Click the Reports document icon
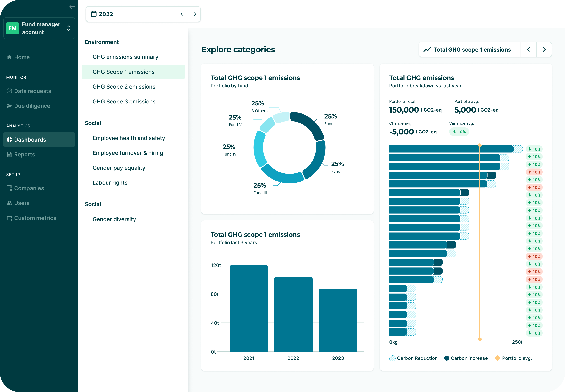 coord(9,154)
